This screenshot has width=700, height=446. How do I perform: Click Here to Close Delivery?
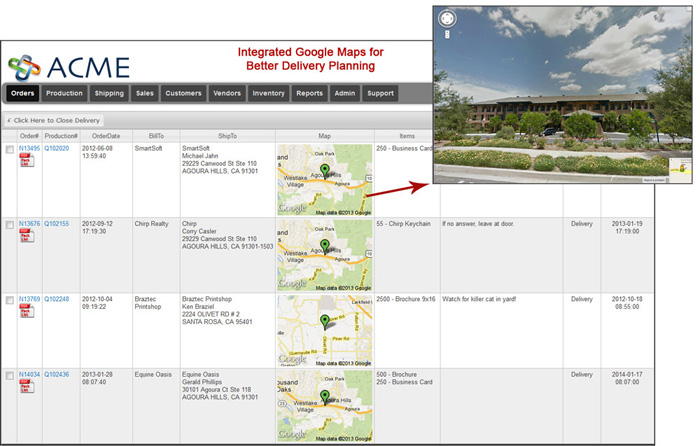click(54, 120)
